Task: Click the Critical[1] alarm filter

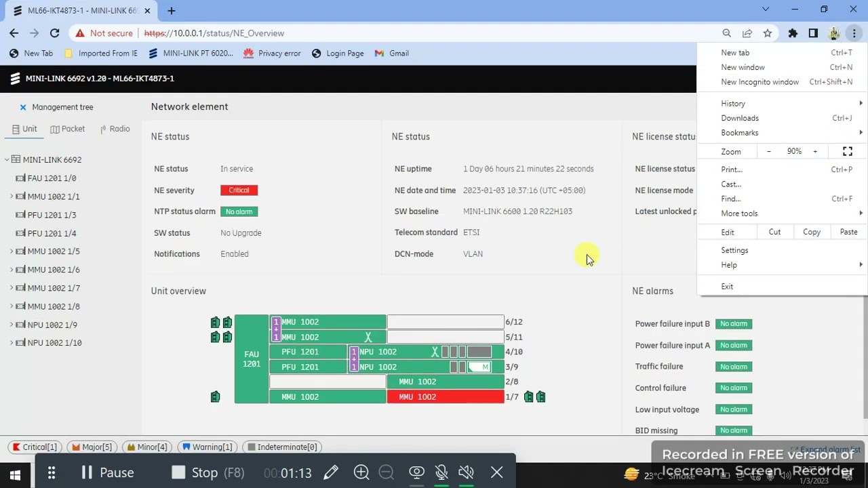Action: click(x=35, y=447)
